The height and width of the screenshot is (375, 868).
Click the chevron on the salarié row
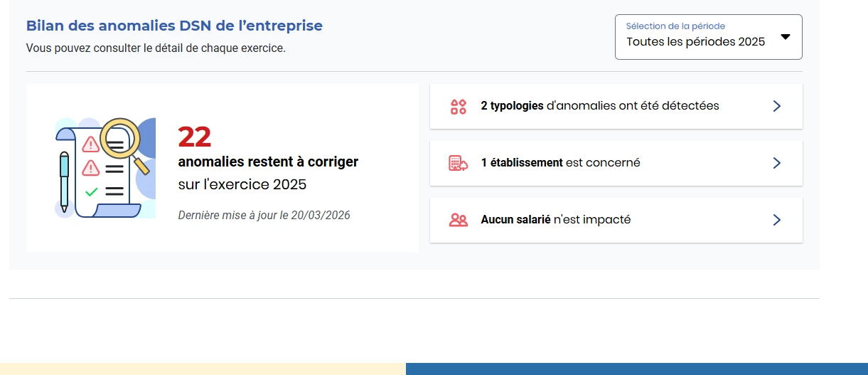tap(776, 220)
